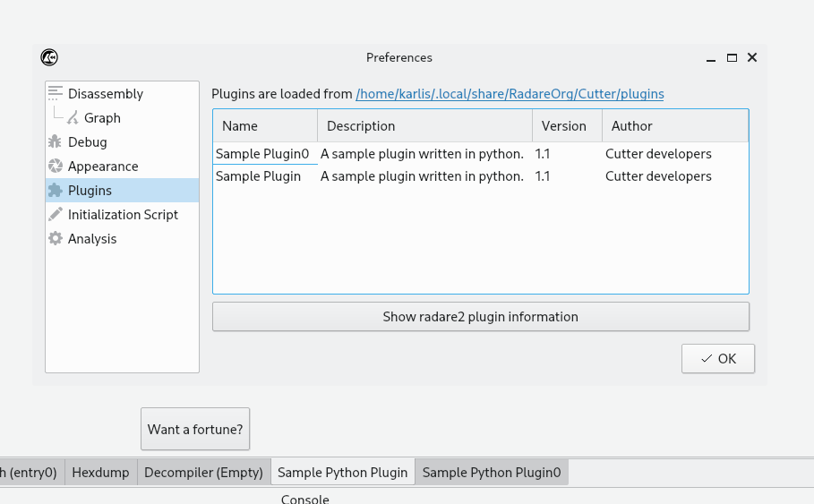Select the Sample Plugin name cell
Viewport: 814px width, 504px height.
[x=265, y=176]
